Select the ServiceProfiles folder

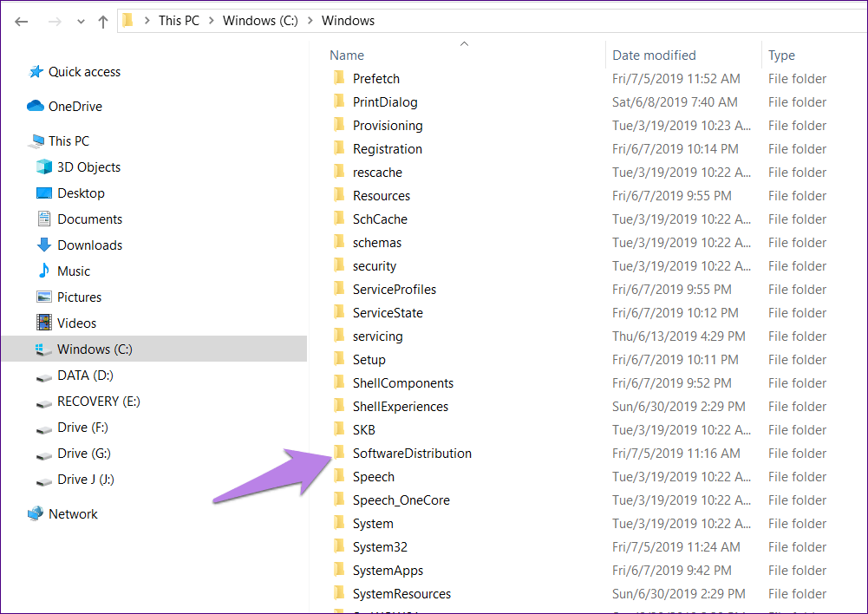point(395,290)
